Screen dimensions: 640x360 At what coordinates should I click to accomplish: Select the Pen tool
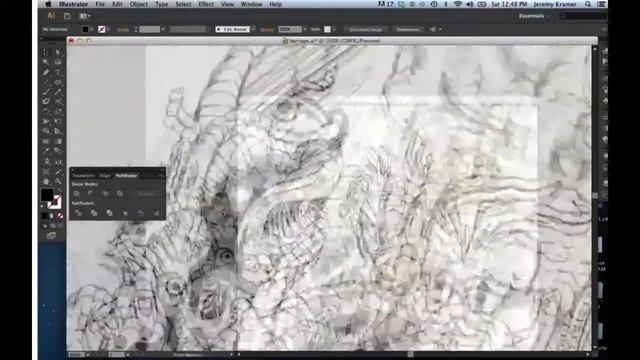point(46,72)
